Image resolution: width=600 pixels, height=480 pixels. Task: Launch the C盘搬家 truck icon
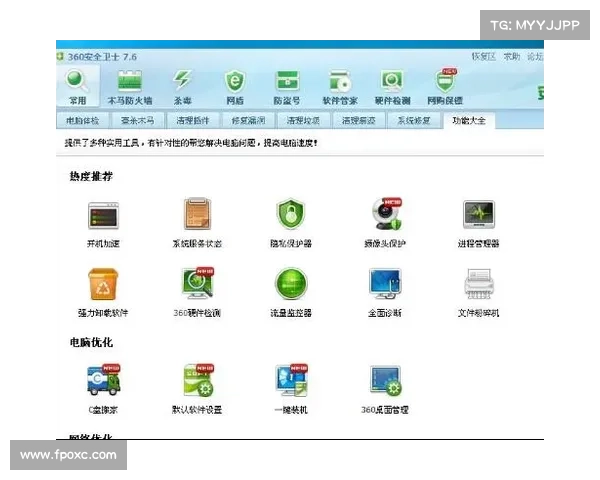click(x=104, y=380)
